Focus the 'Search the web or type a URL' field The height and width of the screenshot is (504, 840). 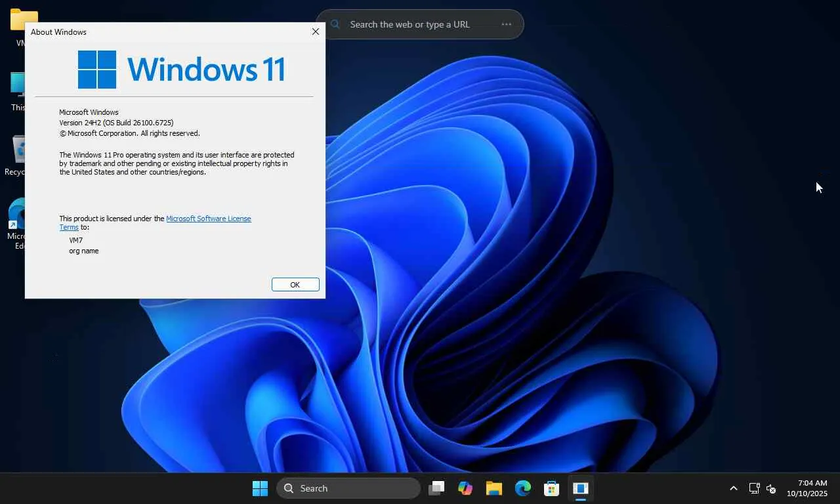click(x=410, y=24)
